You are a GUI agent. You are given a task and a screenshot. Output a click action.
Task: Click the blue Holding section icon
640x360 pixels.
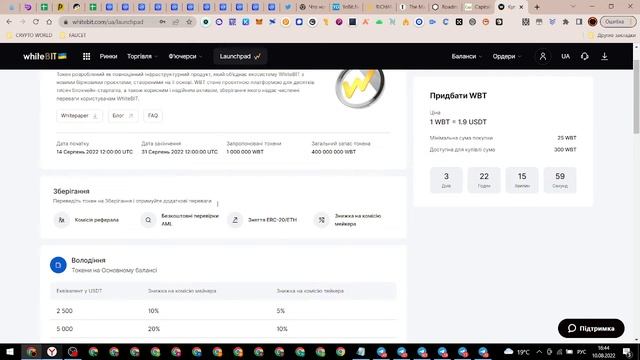58,265
